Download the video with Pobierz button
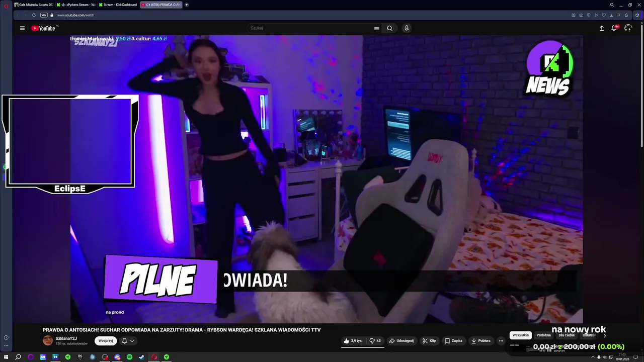Screen dimensions: 644x362 481,340
